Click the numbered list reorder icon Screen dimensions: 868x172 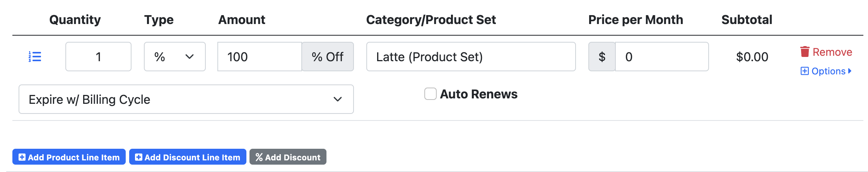[35, 57]
